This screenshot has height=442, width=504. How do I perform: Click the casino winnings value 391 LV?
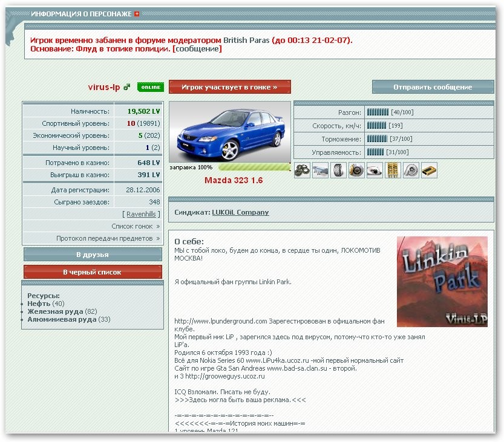pos(148,175)
